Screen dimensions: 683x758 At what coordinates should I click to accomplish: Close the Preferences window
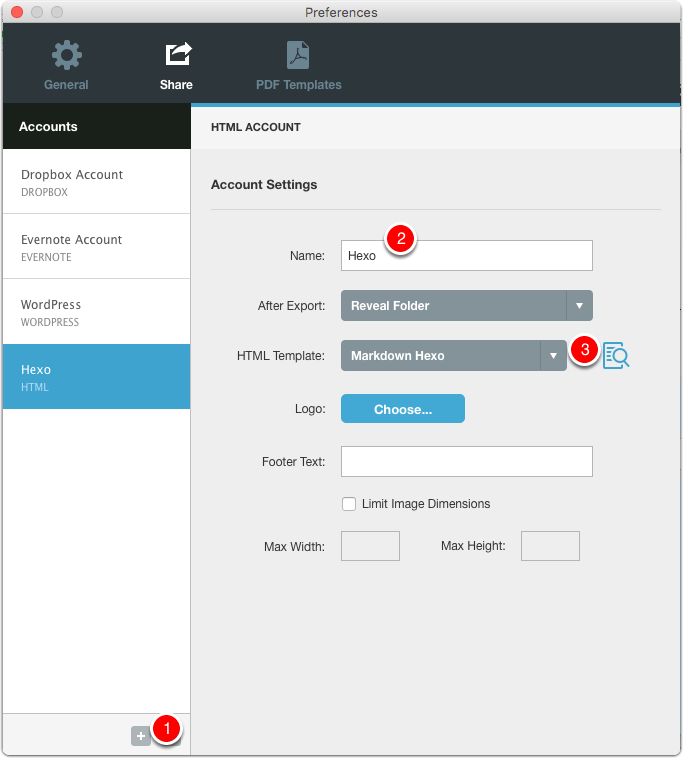(x=17, y=12)
